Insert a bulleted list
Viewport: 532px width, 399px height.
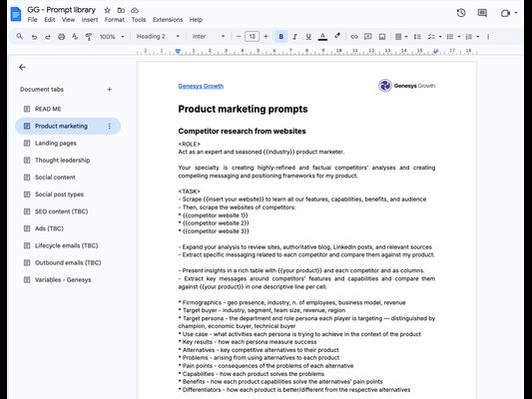(x=450, y=37)
